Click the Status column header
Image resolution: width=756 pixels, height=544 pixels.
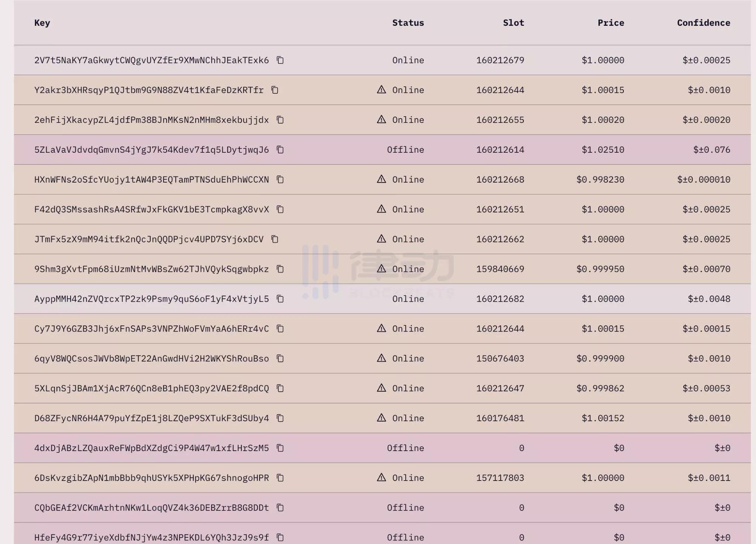point(408,23)
